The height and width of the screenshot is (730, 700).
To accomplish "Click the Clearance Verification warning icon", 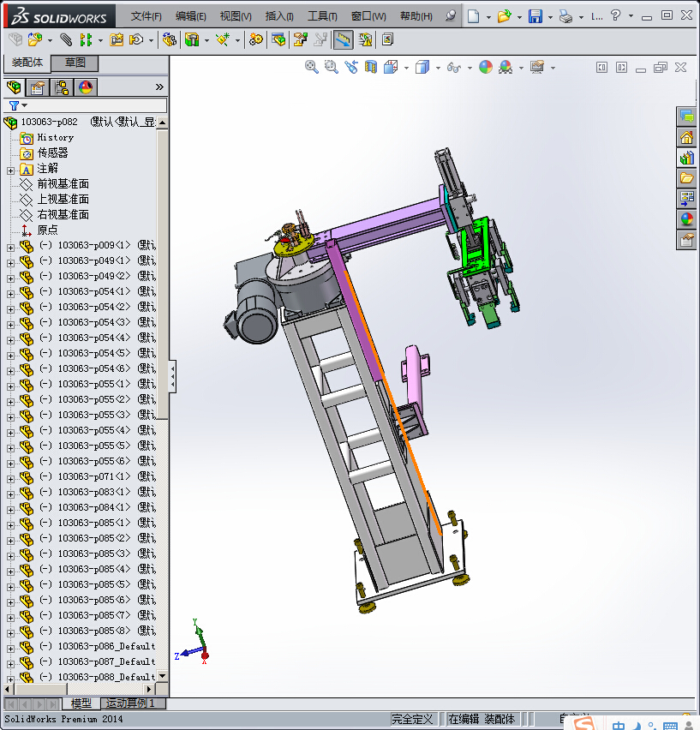I will pos(365,39).
